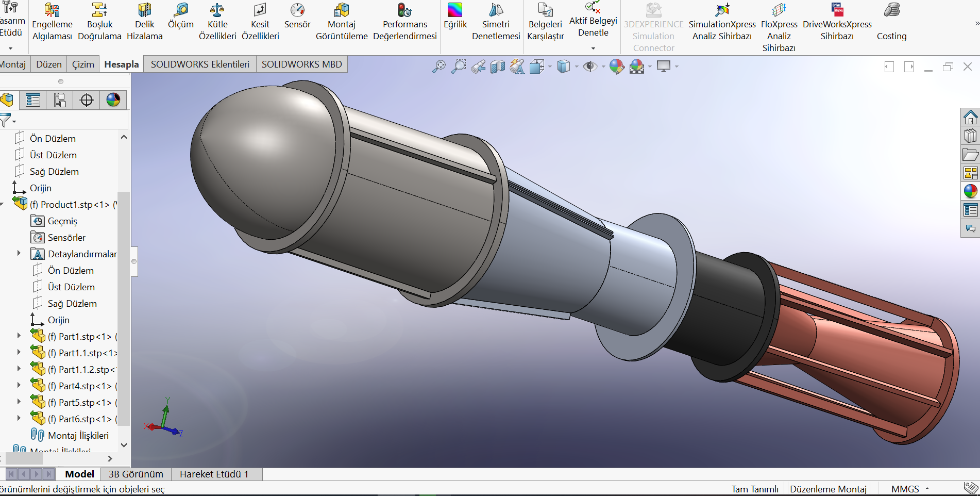Open the view orientation dropdown arrow
980x496 pixels.
pyautogui.click(x=550, y=67)
